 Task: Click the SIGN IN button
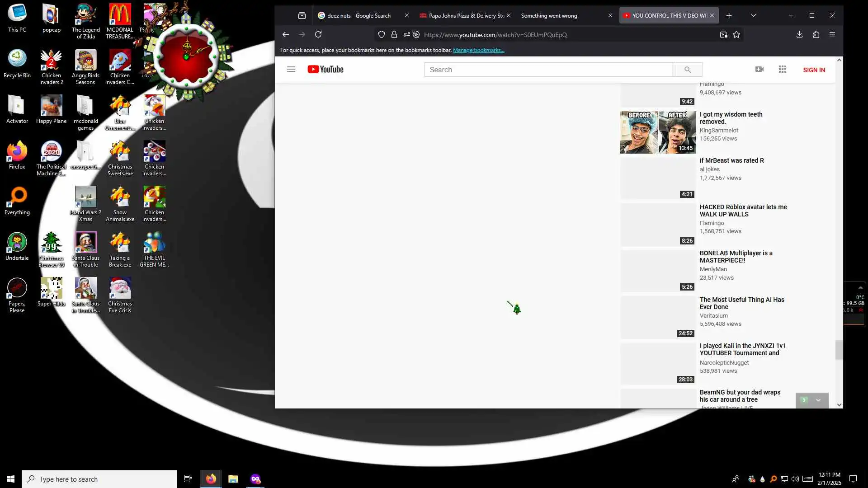814,70
